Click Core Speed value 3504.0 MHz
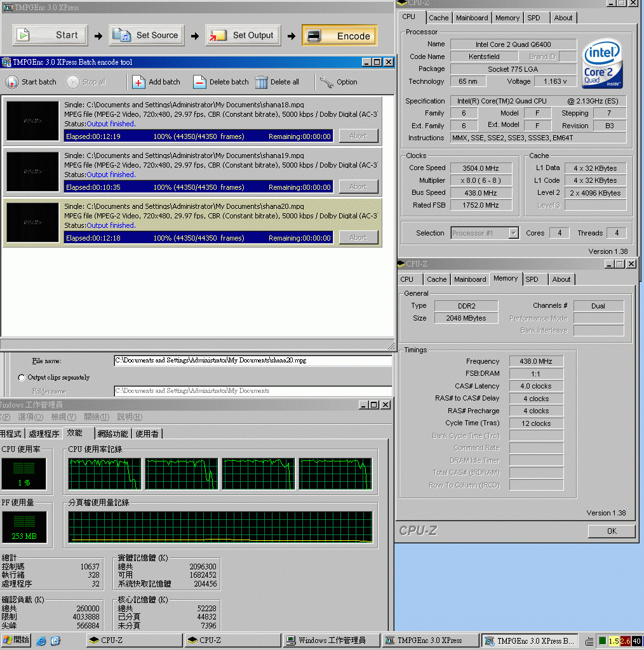Screen dimensions: 644x650 [481, 168]
